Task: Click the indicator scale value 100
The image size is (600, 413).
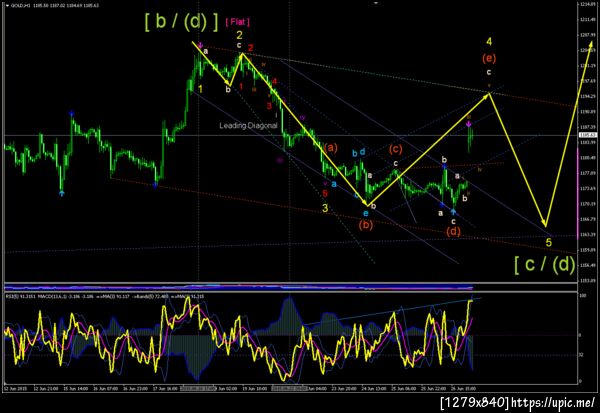Action: (x=583, y=296)
